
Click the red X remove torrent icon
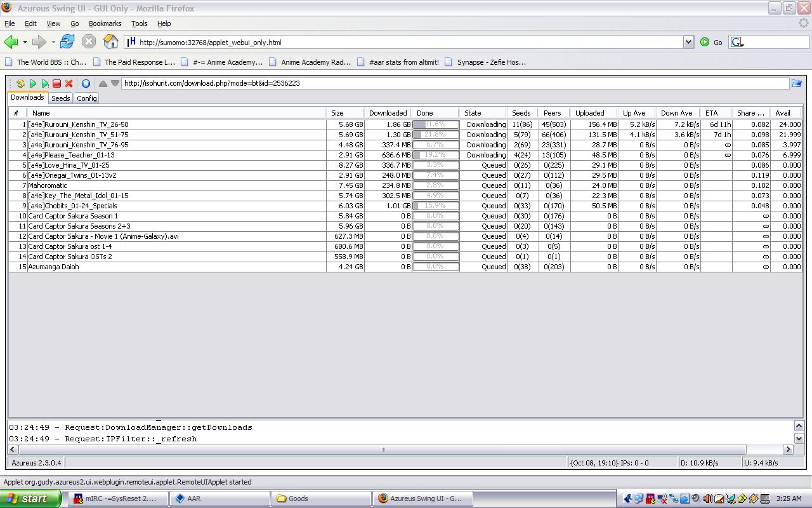[69, 83]
